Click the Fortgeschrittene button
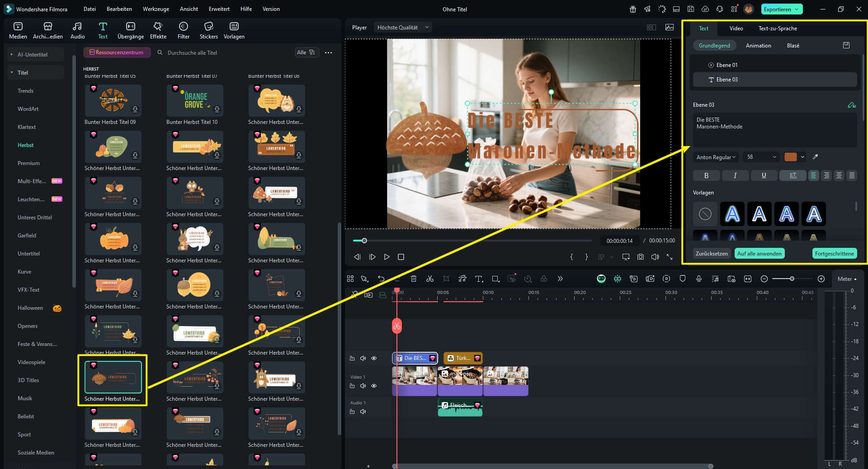This screenshot has width=868, height=469. 834,254
